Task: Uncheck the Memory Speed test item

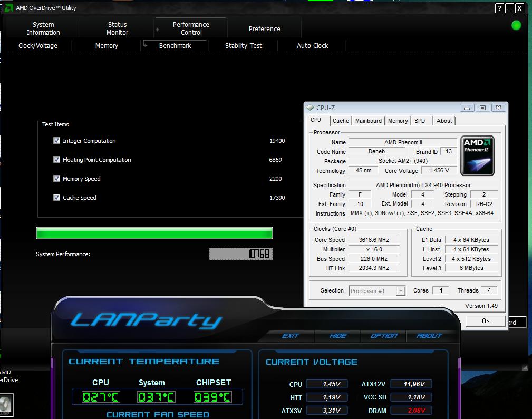Action: [x=56, y=179]
